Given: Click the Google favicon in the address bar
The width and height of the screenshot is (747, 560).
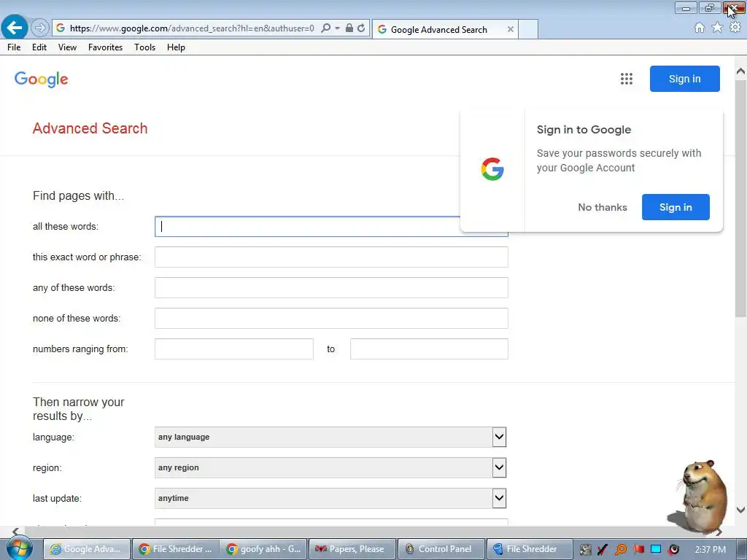Looking at the screenshot, I should point(61,28).
